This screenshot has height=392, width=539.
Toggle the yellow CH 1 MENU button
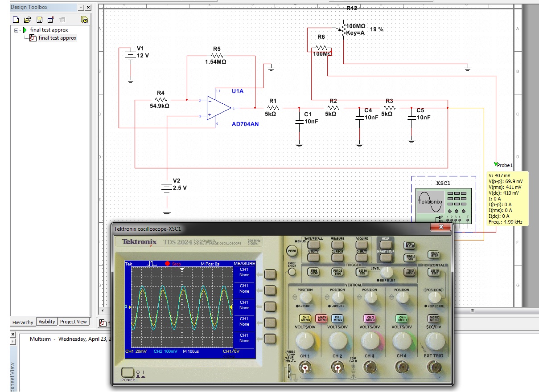coord(305,318)
